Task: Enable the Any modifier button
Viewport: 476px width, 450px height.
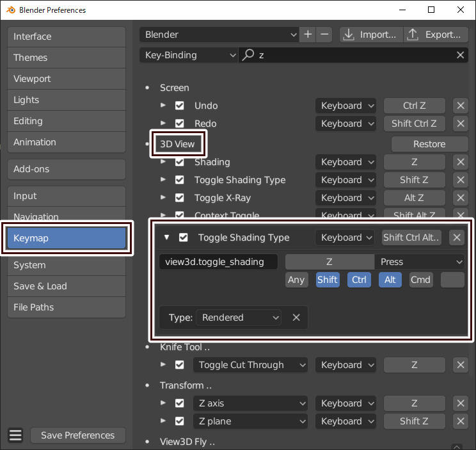Action: [296, 280]
